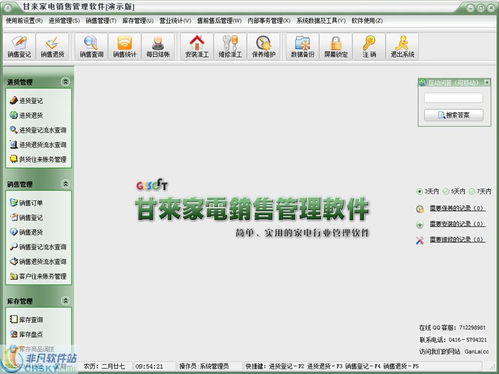
Task: Open the 库存管理(U) menu
Action: tap(138, 21)
